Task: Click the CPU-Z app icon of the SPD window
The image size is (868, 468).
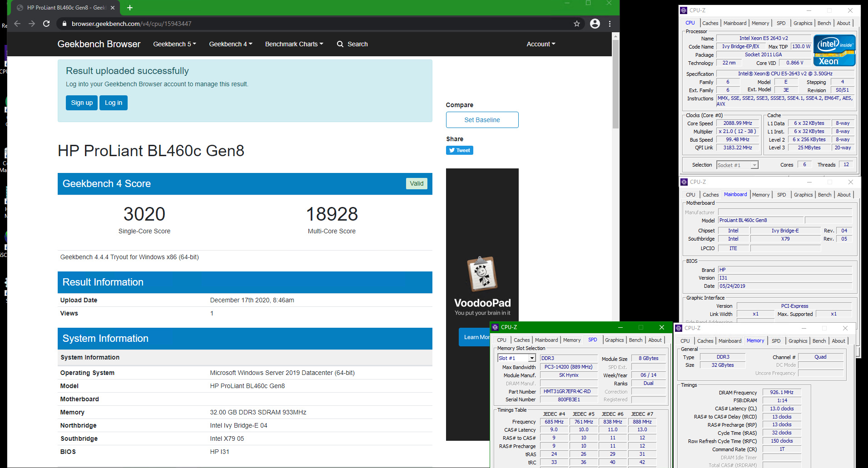Action: tap(495, 327)
